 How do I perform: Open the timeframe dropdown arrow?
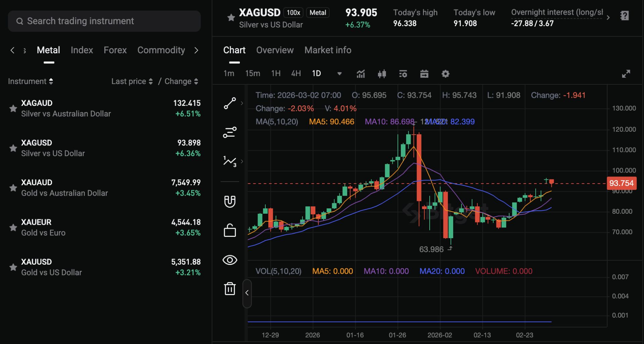339,74
